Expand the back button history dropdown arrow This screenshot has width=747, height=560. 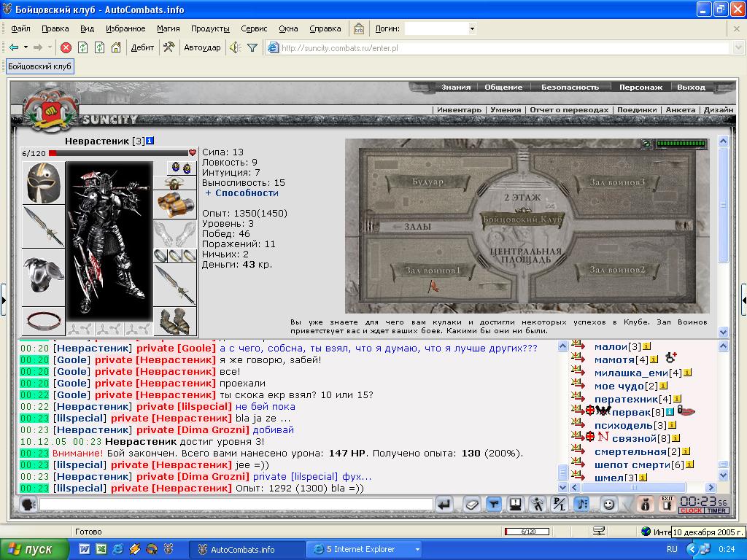[26, 47]
